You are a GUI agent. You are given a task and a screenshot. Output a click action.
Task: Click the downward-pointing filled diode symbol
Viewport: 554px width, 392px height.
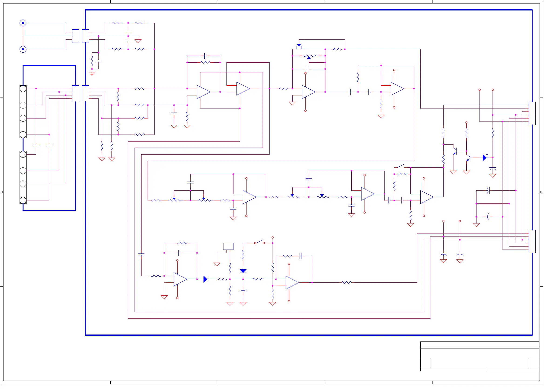[243, 271]
